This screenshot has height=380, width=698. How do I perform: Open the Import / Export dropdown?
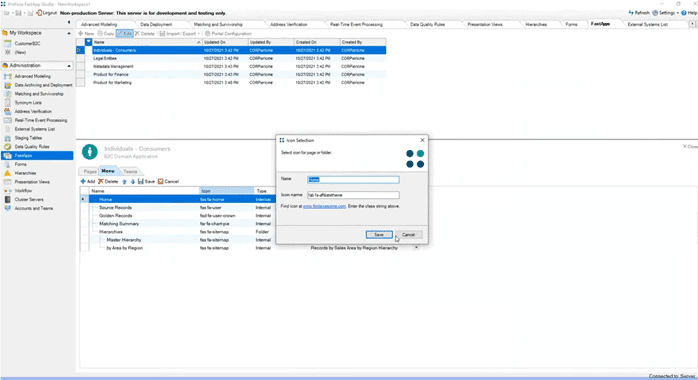tap(180, 33)
